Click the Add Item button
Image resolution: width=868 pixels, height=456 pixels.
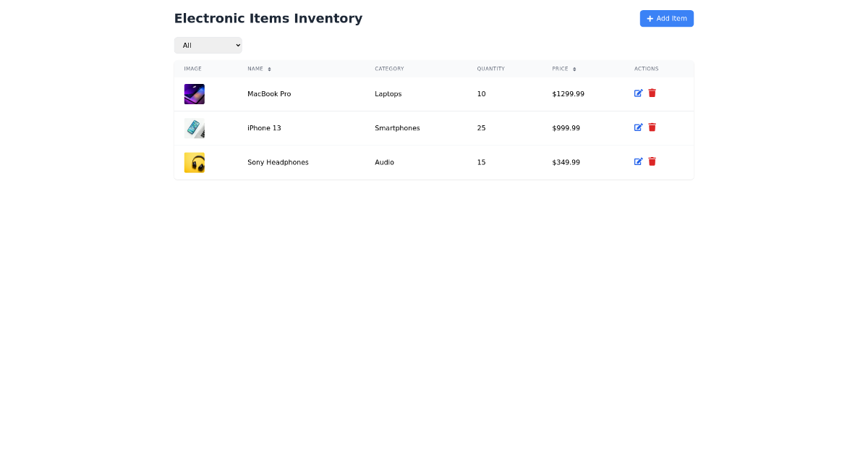tap(666, 18)
